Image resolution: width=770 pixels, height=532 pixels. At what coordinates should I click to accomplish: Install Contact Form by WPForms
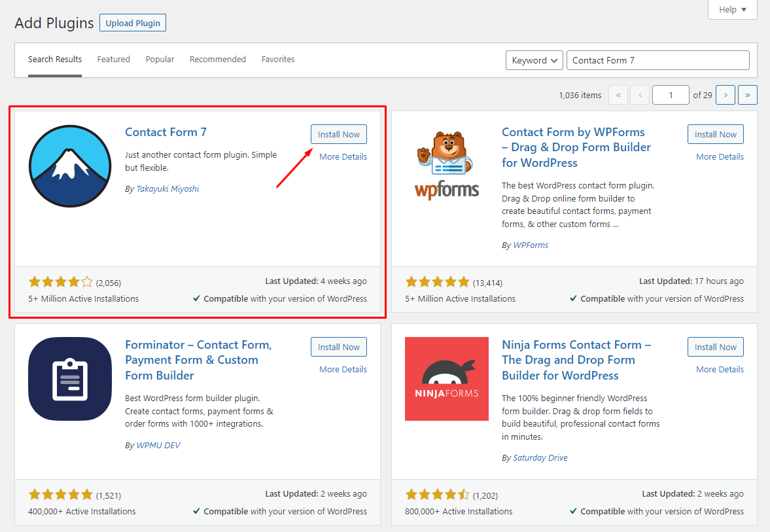point(716,134)
